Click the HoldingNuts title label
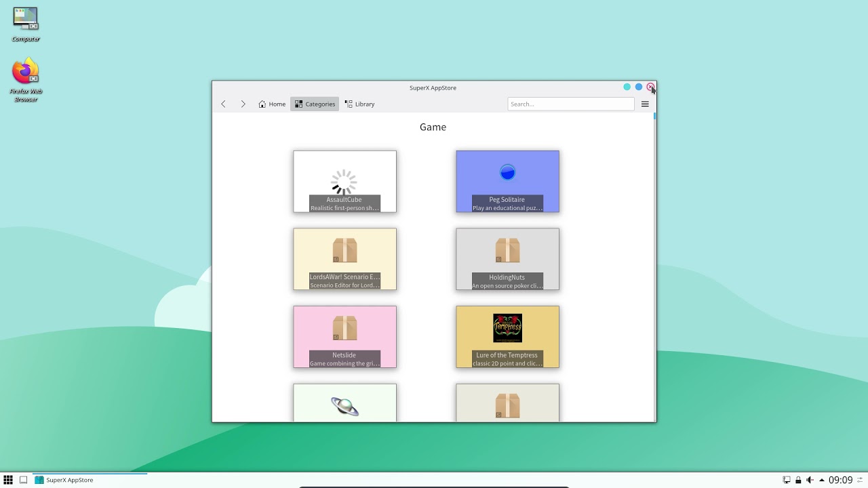The image size is (868, 488). coord(507,277)
